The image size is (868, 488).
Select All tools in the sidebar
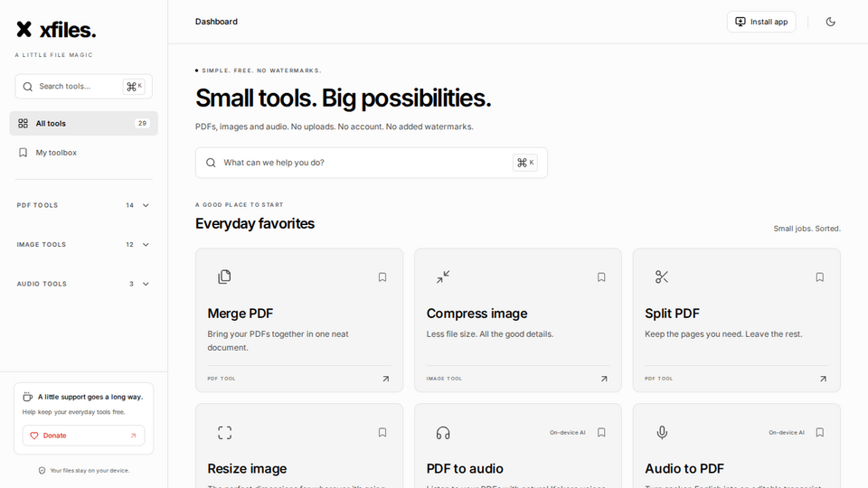click(x=83, y=124)
